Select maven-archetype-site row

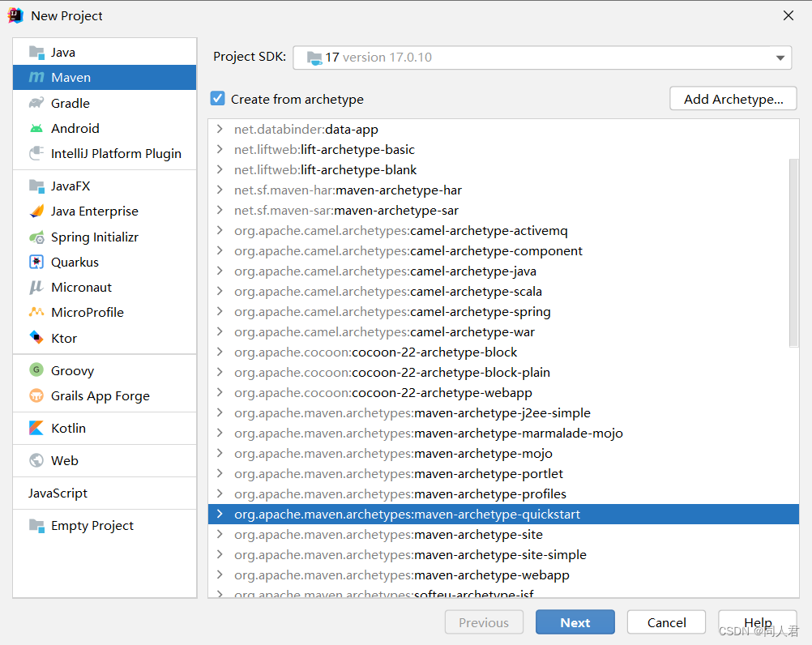[x=503, y=534]
